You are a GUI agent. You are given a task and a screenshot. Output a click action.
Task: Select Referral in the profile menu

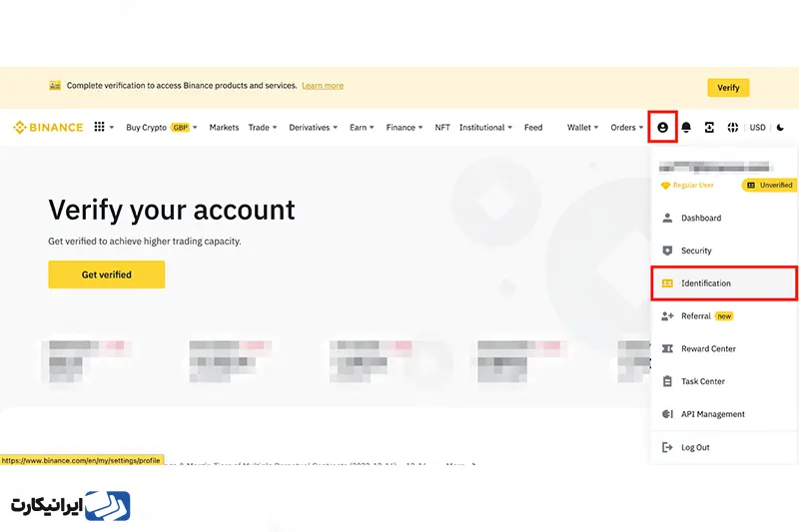coord(723,316)
